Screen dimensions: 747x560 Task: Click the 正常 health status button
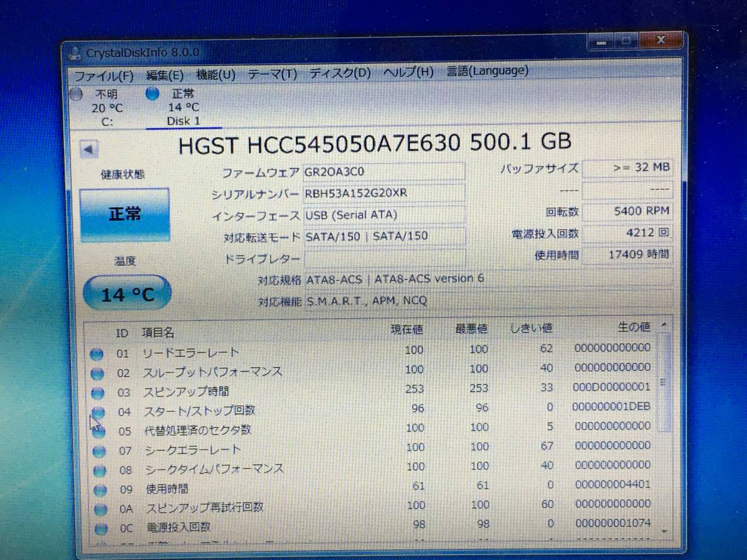coord(125,213)
